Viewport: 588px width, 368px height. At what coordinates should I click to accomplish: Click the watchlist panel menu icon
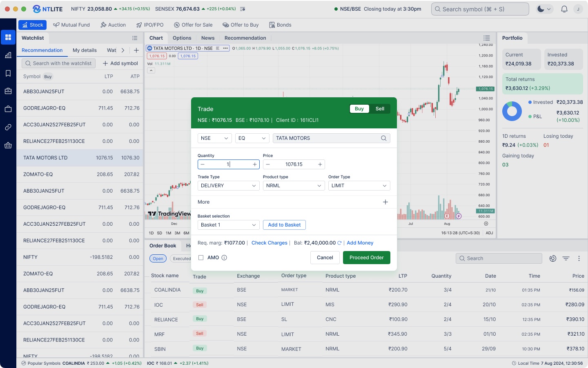pyautogui.click(x=135, y=38)
